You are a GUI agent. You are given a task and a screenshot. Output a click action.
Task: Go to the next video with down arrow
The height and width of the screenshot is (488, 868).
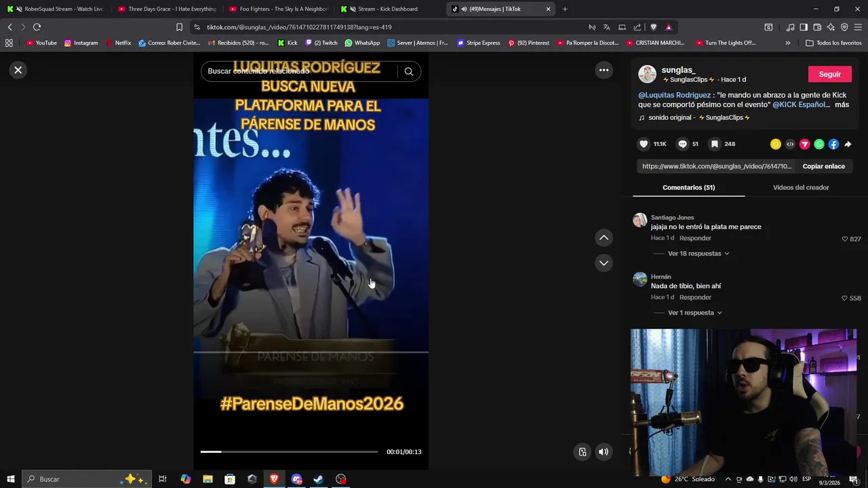604,263
